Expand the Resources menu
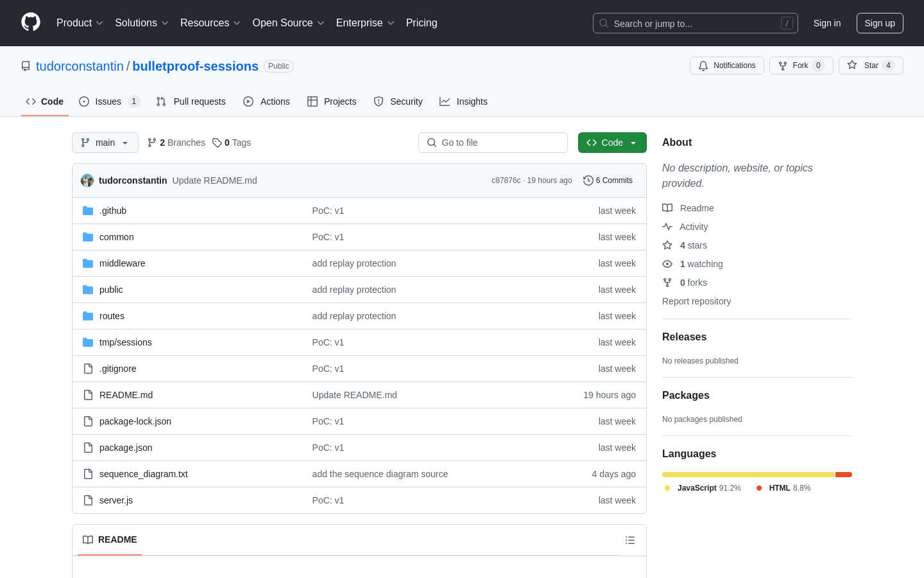Image resolution: width=924 pixels, height=578 pixels. tap(210, 22)
